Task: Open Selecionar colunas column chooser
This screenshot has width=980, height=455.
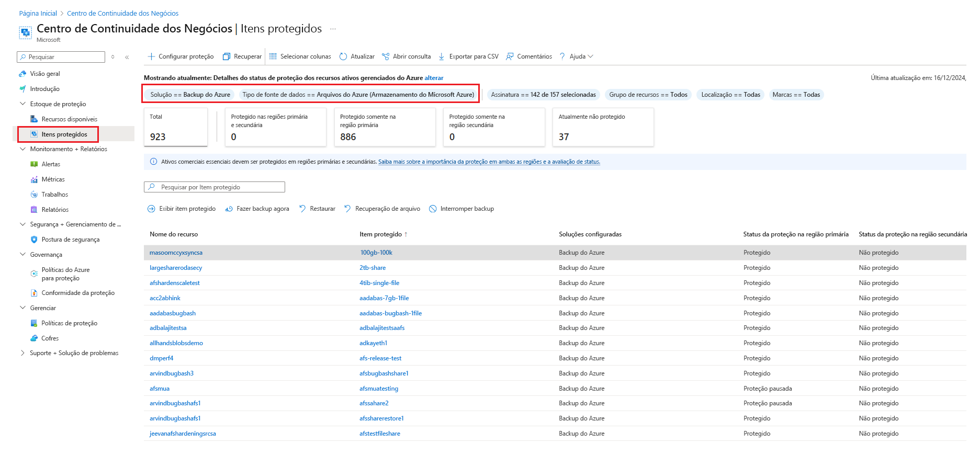Action: point(300,56)
